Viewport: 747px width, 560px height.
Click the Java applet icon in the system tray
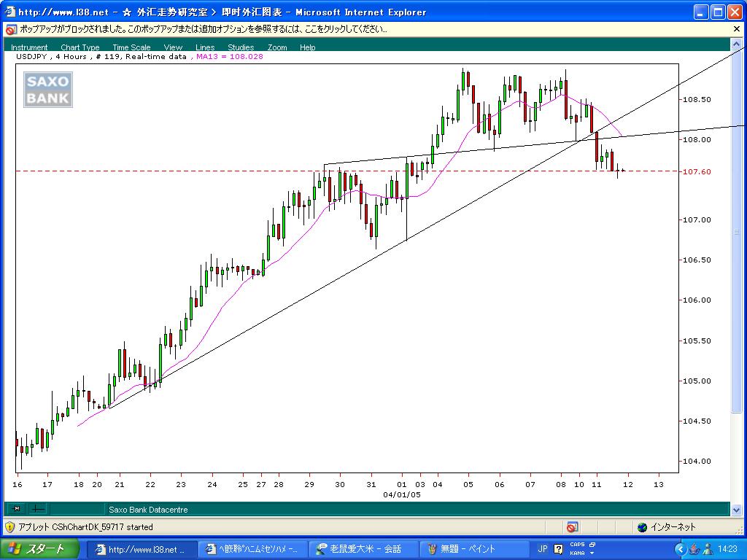pos(694,548)
